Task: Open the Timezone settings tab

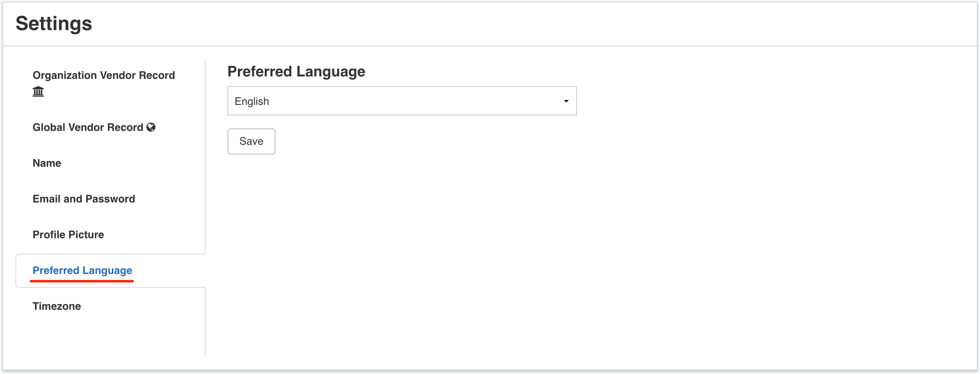Action: (57, 306)
